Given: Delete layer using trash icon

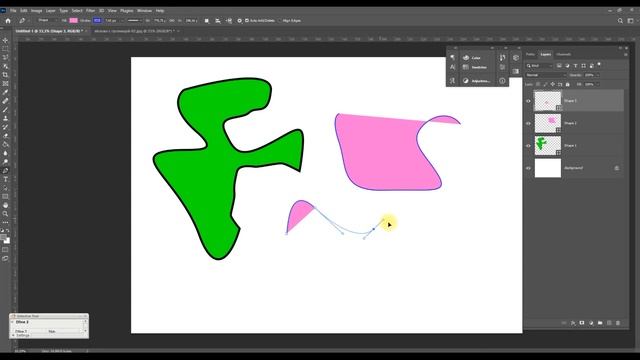Looking at the screenshot, I should click(618, 323).
